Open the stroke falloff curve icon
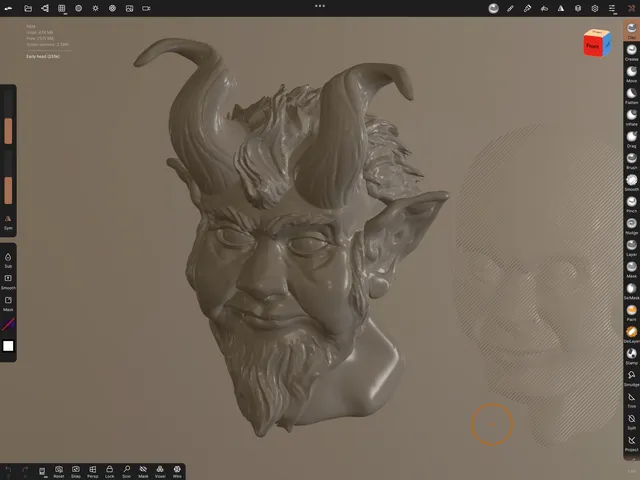 (8, 324)
